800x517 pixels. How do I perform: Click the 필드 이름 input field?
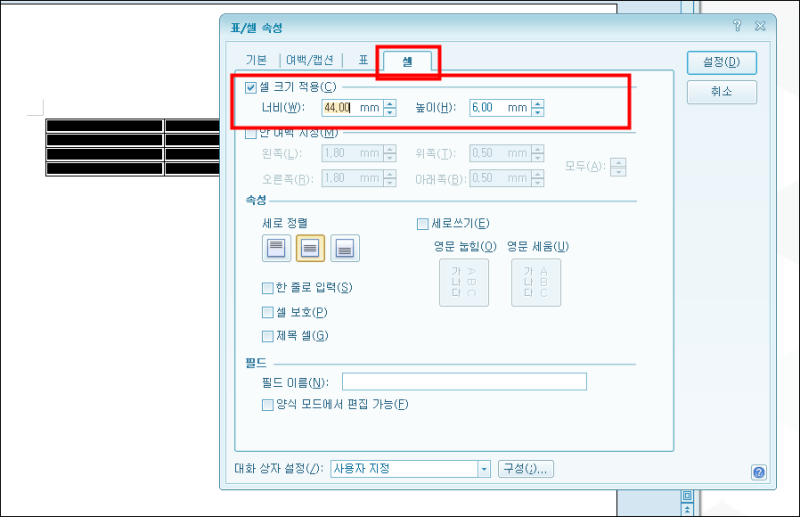pos(464,382)
